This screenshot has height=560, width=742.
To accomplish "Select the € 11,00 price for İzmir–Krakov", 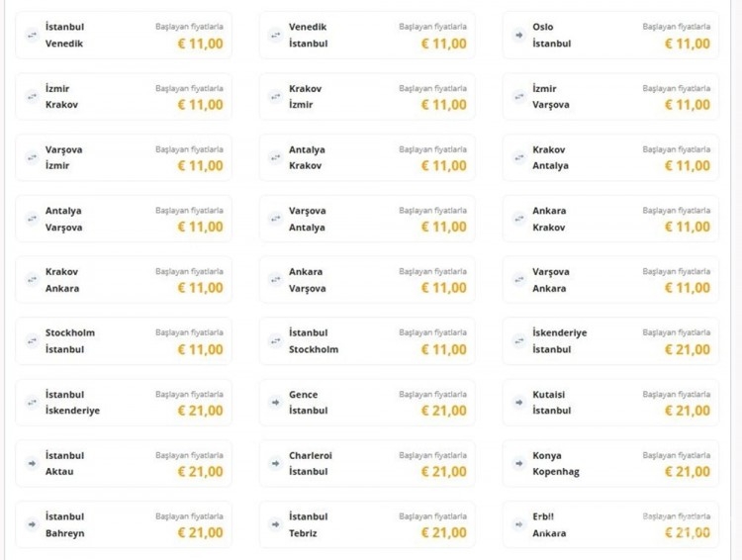I will tap(200, 105).
